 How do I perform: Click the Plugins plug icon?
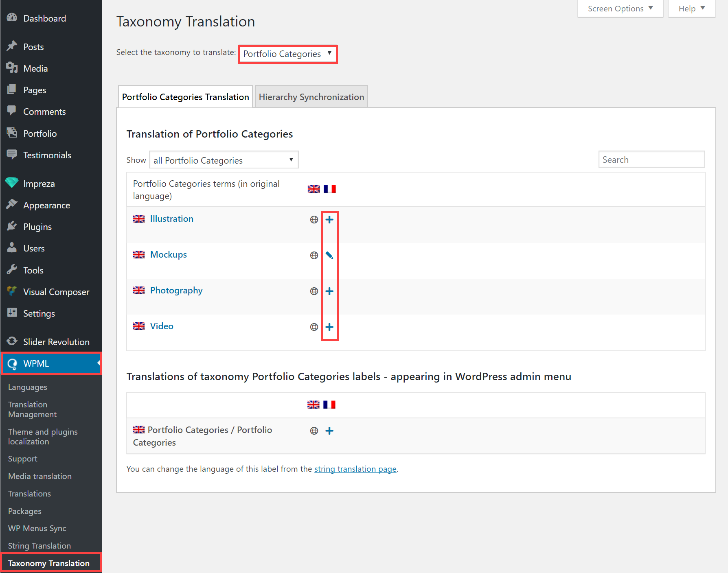(x=12, y=226)
